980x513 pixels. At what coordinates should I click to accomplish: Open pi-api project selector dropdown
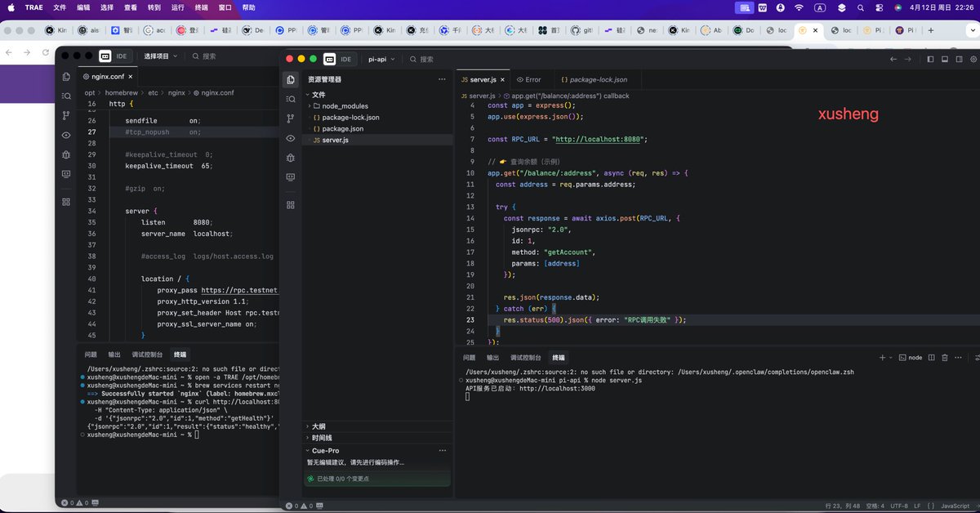coord(381,59)
